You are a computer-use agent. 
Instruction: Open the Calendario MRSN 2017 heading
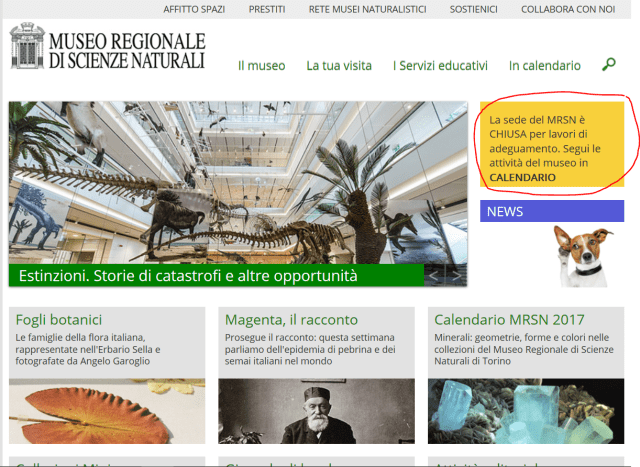click(509, 320)
